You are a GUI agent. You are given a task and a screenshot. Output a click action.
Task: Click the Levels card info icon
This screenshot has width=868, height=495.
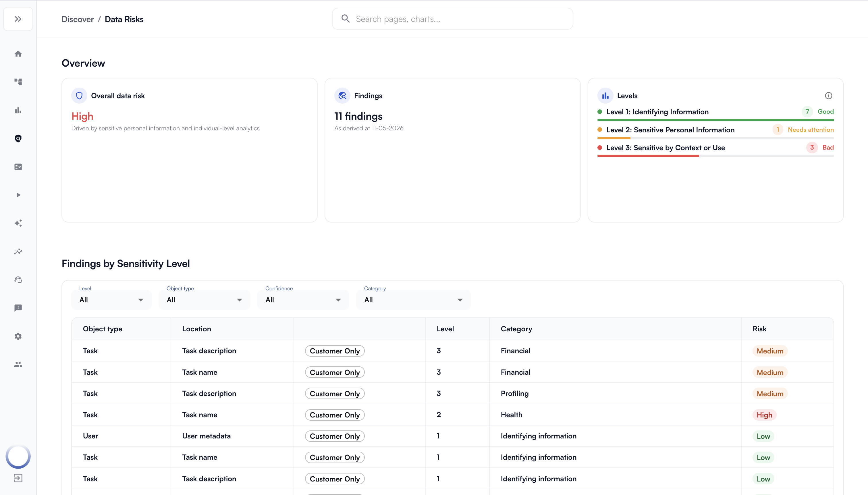(828, 96)
